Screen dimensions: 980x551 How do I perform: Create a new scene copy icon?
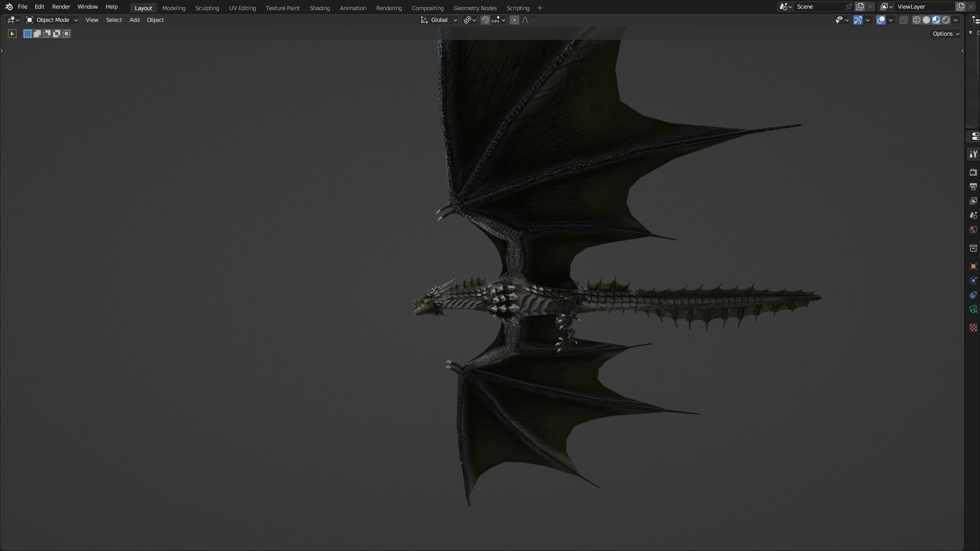860,7
